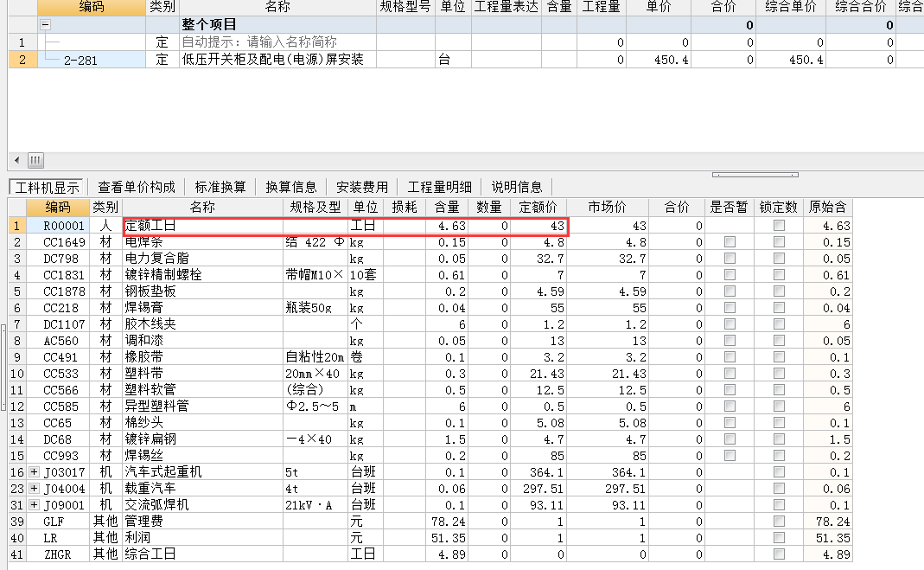Open the 标准换算 tab

tap(220, 188)
